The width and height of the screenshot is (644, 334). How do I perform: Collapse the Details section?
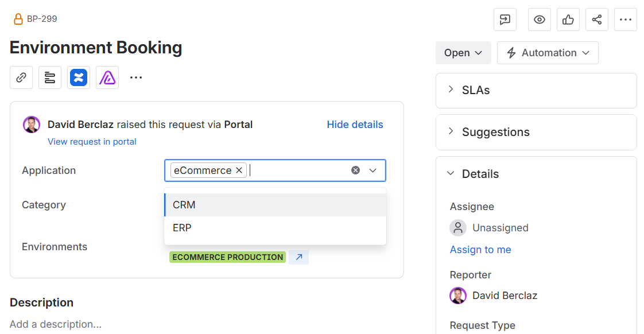(x=451, y=173)
